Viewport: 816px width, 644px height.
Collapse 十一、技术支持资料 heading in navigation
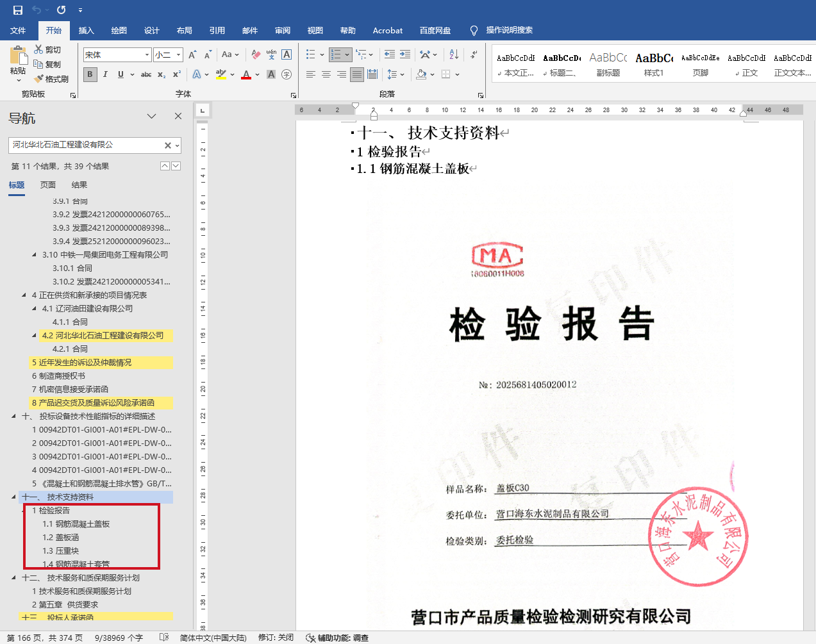(x=14, y=497)
